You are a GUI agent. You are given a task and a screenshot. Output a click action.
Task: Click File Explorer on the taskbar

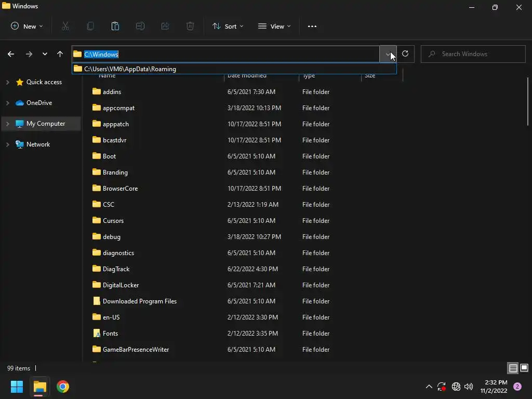click(x=39, y=387)
